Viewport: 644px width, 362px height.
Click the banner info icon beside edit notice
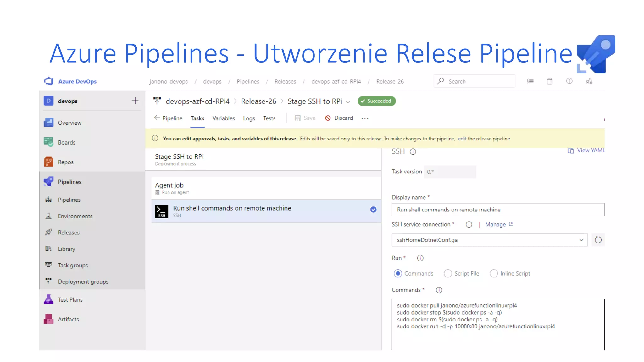tap(155, 138)
